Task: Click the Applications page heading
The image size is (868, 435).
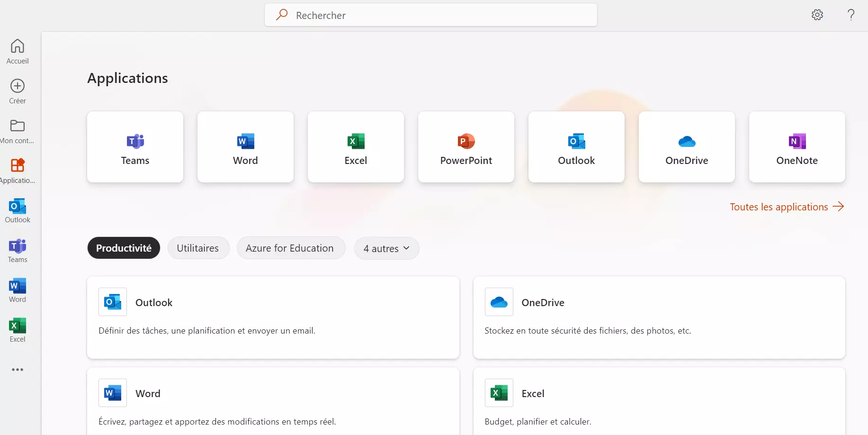Action: pyautogui.click(x=127, y=78)
